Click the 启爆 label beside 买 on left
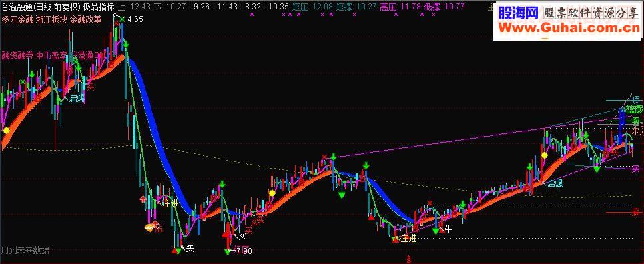Viewport: 644px width, 264px height. [x=77, y=98]
